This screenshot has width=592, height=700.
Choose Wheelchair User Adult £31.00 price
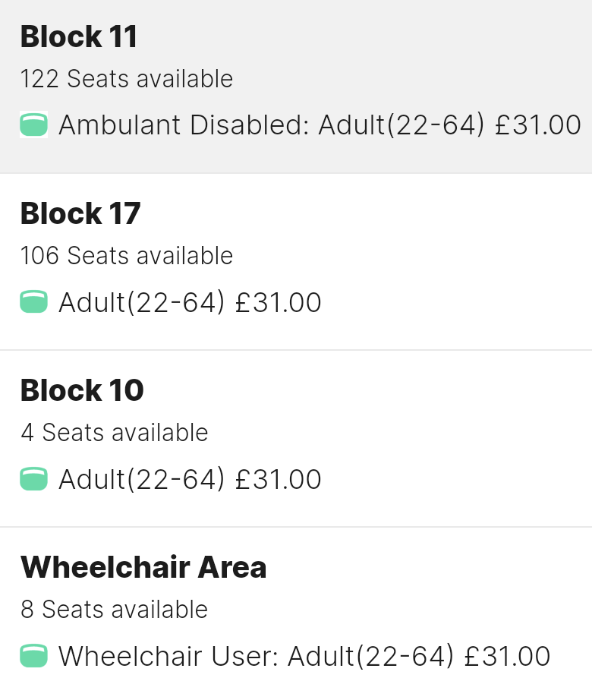[304, 656]
